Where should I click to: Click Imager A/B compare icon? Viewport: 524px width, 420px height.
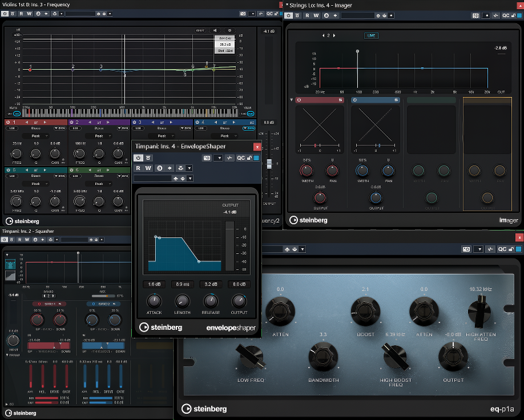point(326,15)
